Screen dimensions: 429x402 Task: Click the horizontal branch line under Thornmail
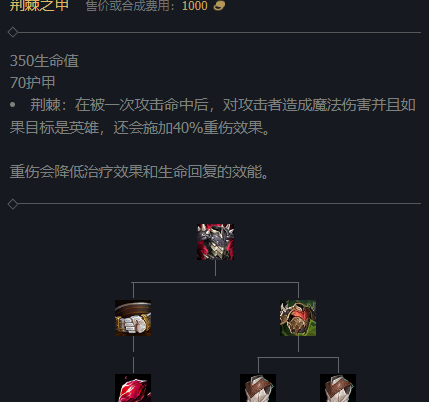[215, 283]
